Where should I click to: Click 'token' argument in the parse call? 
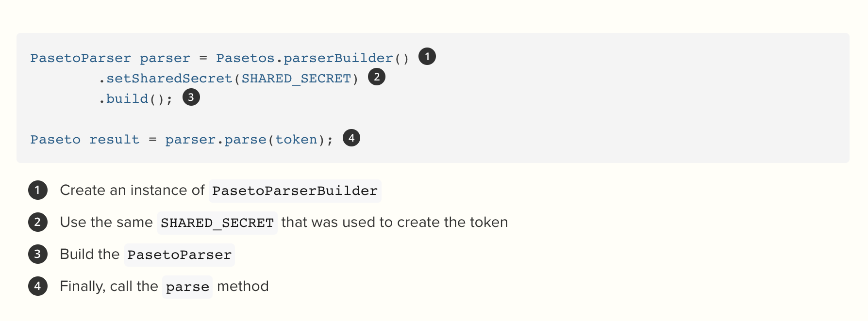(296, 140)
